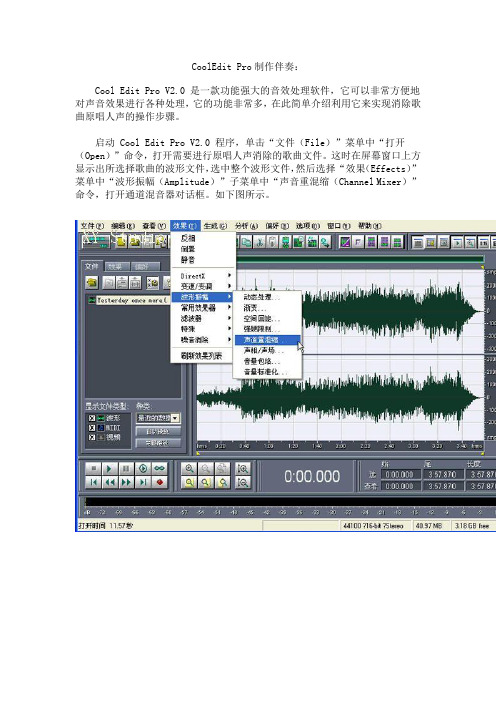This screenshot has width=496, height=702.
Task: Expand the DirectX submenu
Action: point(204,276)
